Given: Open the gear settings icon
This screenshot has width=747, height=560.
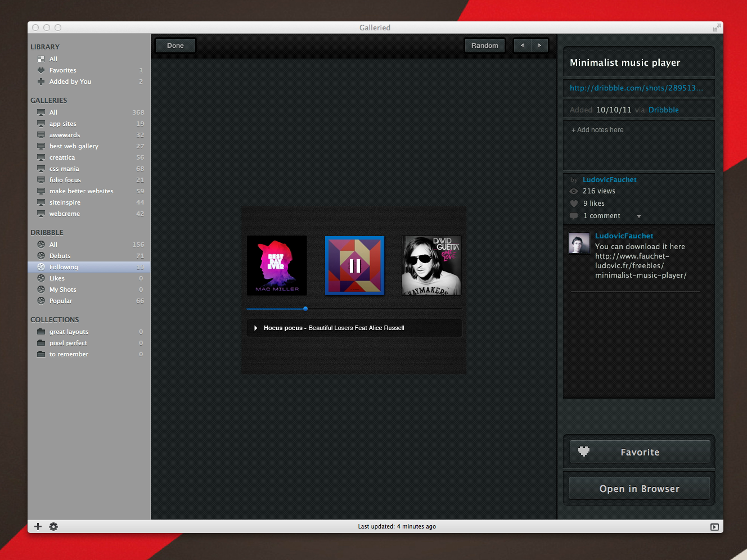Looking at the screenshot, I should pyautogui.click(x=53, y=526).
